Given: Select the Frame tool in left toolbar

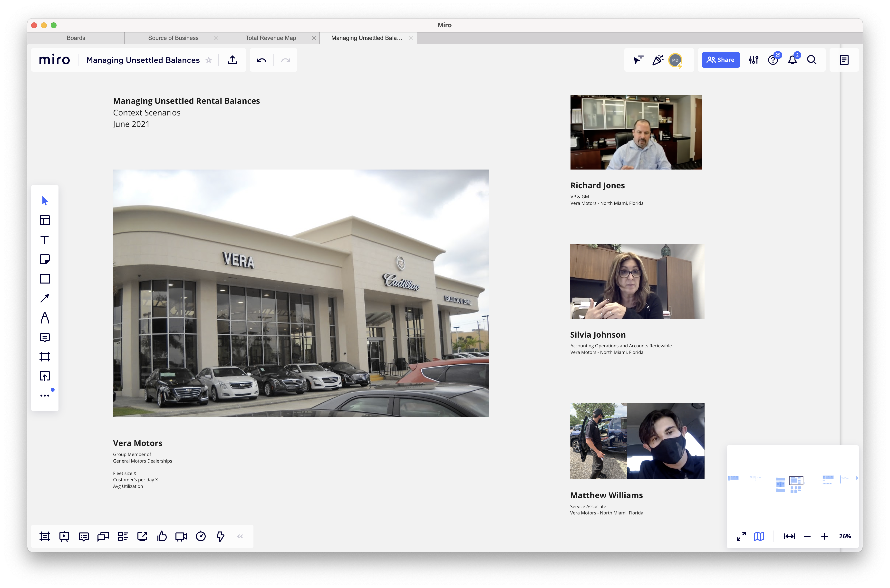Looking at the screenshot, I should click(45, 357).
